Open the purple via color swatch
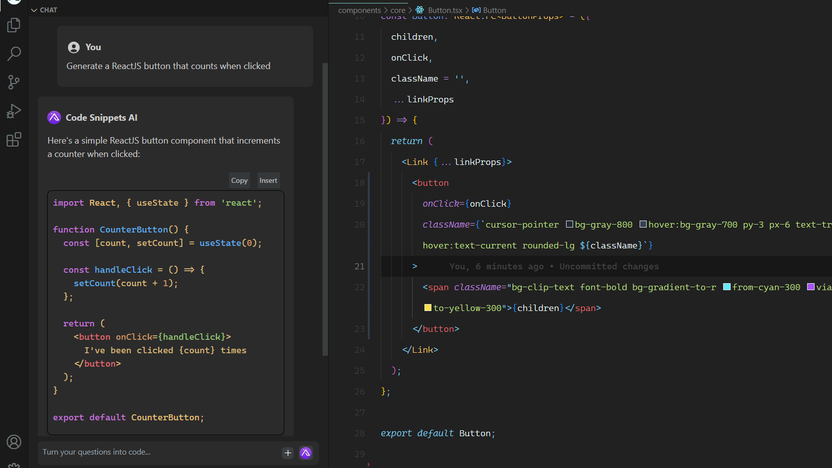832x468 pixels. pos(811,287)
